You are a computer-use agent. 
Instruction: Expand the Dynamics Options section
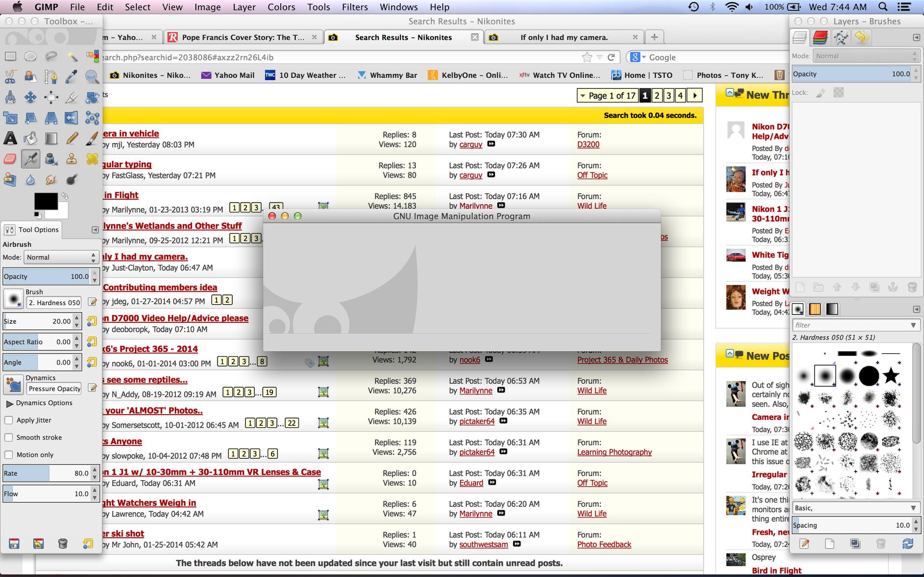(9, 403)
